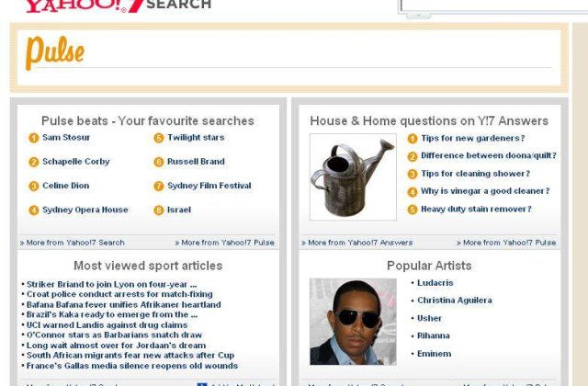Open 'Striker Briand to join Lyon' article
Screen dimensions: 588x386
pyautogui.click(x=111, y=284)
